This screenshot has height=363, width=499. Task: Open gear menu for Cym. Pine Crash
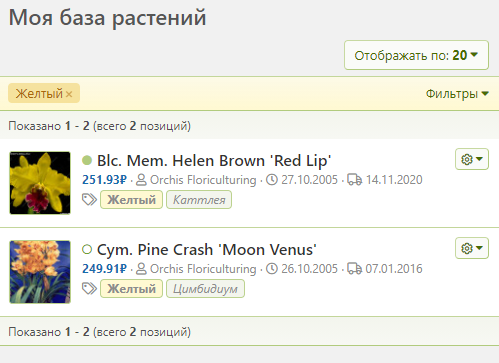point(472,248)
